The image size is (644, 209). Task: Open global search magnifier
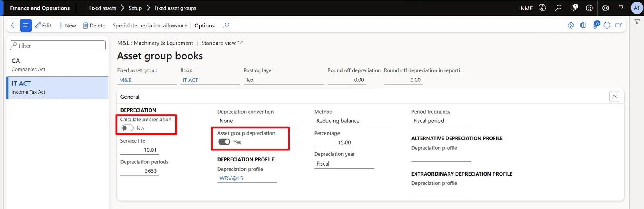[x=558, y=8]
